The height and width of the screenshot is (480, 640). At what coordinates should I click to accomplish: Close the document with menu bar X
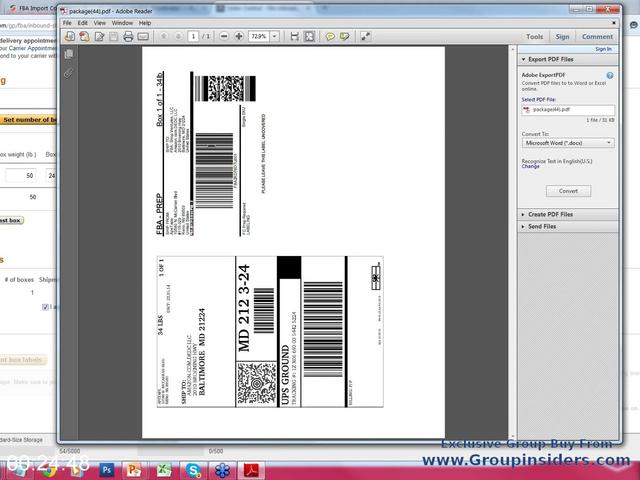coord(613,23)
